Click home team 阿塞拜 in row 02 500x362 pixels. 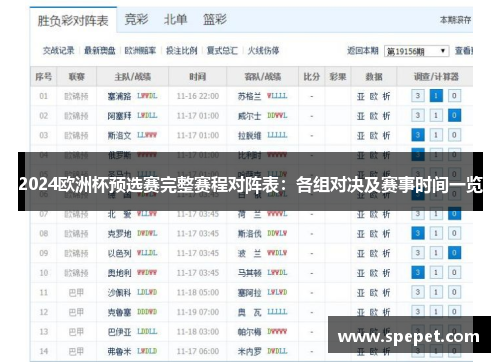click(119, 116)
